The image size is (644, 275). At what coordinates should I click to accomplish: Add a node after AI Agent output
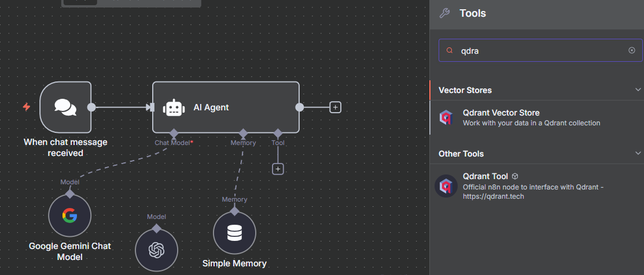[335, 107]
